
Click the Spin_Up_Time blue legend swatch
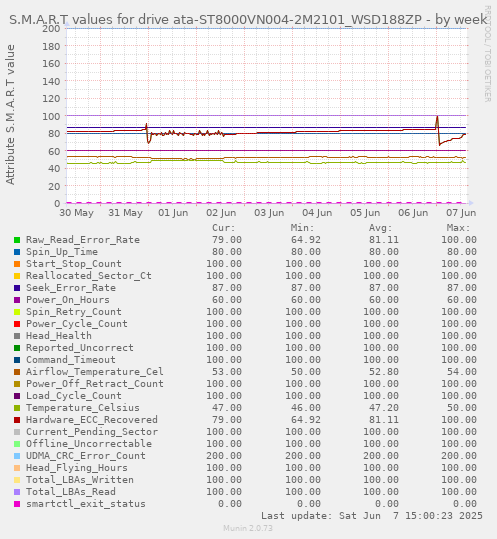[x=17, y=252]
